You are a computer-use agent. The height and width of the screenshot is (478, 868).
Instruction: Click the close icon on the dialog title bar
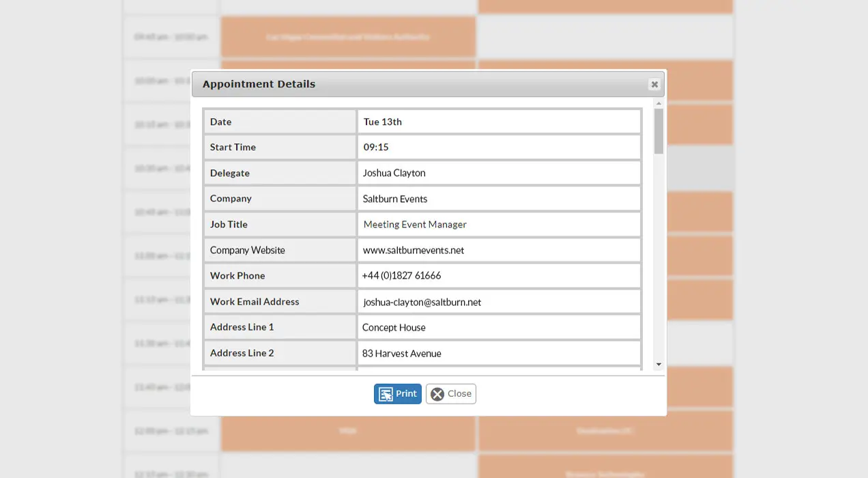pyautogui.click(x=654, y=84)
